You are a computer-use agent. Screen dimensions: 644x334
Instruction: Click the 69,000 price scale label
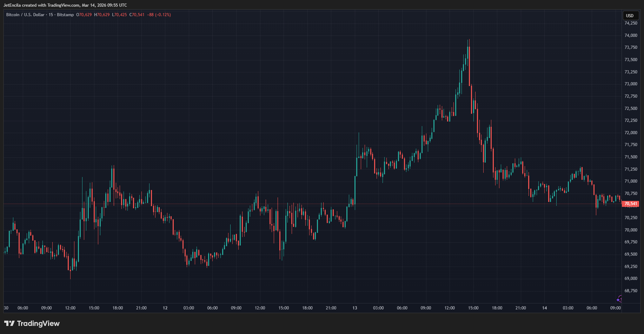pyautogui.click(x=631, y=279)
